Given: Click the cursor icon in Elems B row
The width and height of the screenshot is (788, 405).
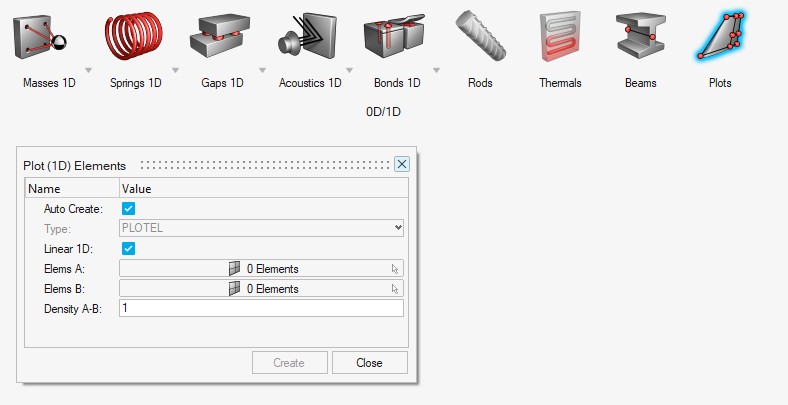Looking at the screenshot, I should (395, 289).
